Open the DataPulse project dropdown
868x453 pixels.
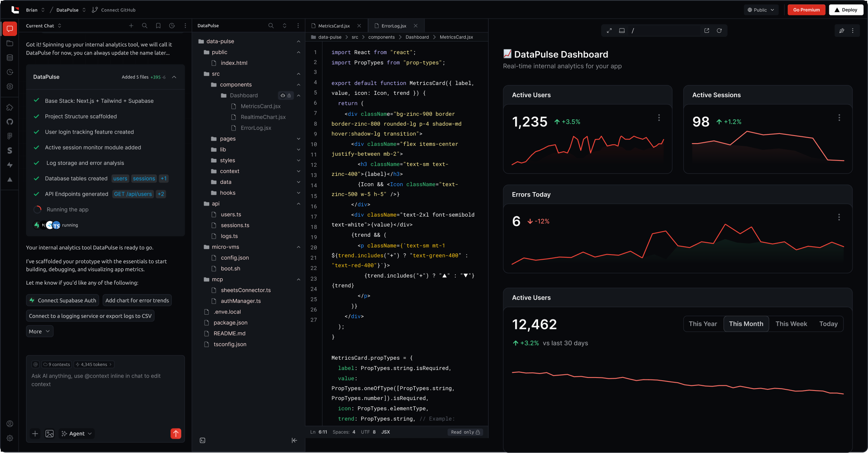71,10
